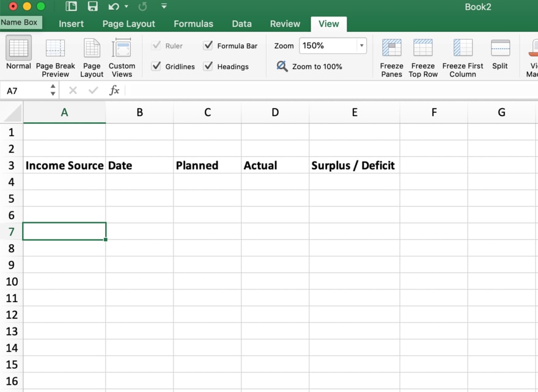Open Customize Quick Access Toolbar dropdown
The height and width of the screenshot is (392, 538).
[164, 6]
